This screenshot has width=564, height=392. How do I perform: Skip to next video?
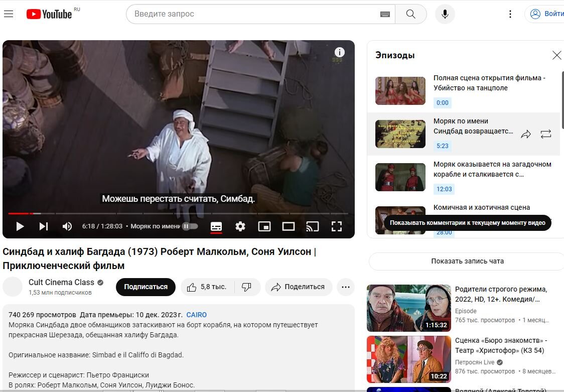tap(44, 226)
